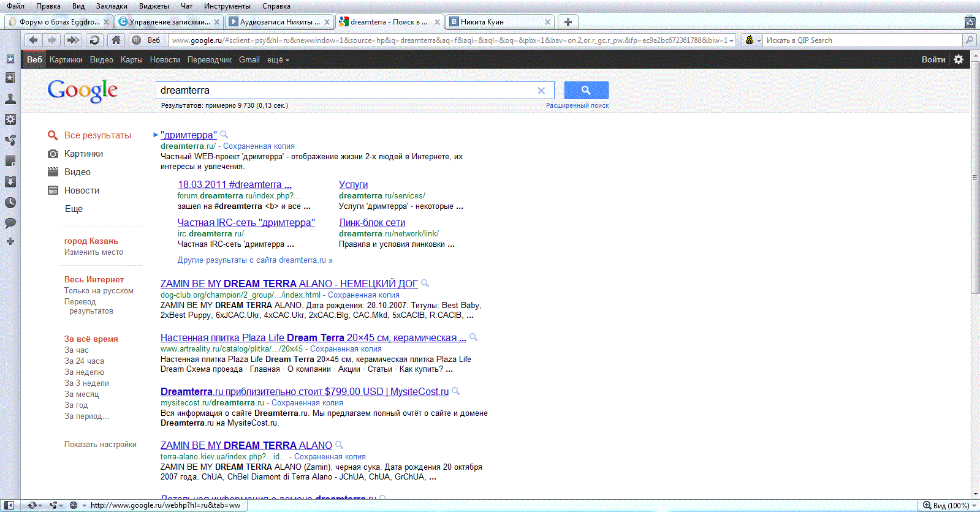Screen dimensions: 980x512
Task: Expand "Показать настройки" in the left panel
Action: tap(101, 445)
